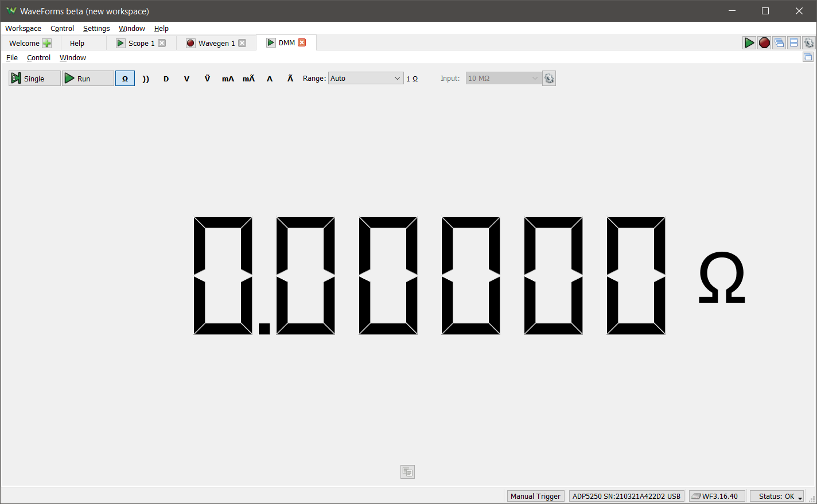The height and width of the screenshot is (504, 817).
Task: Select DC milliamp (mA) mode
Action: click(228, 79)
